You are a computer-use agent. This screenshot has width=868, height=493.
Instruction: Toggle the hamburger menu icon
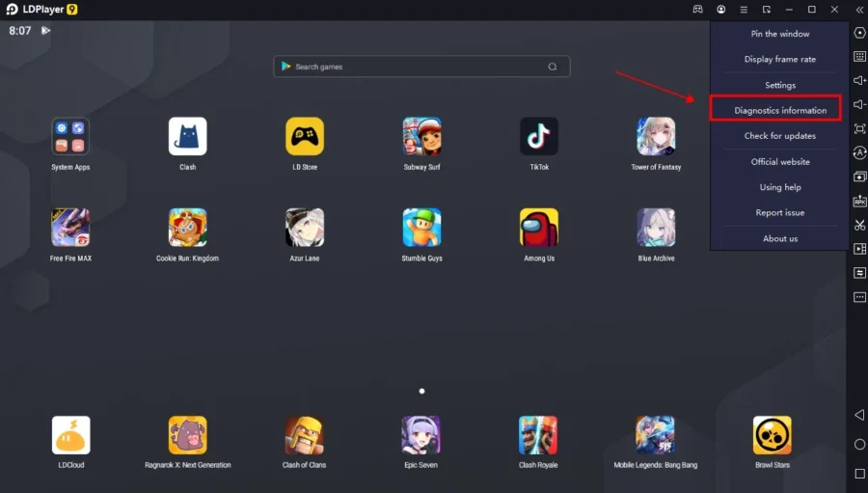744,10
